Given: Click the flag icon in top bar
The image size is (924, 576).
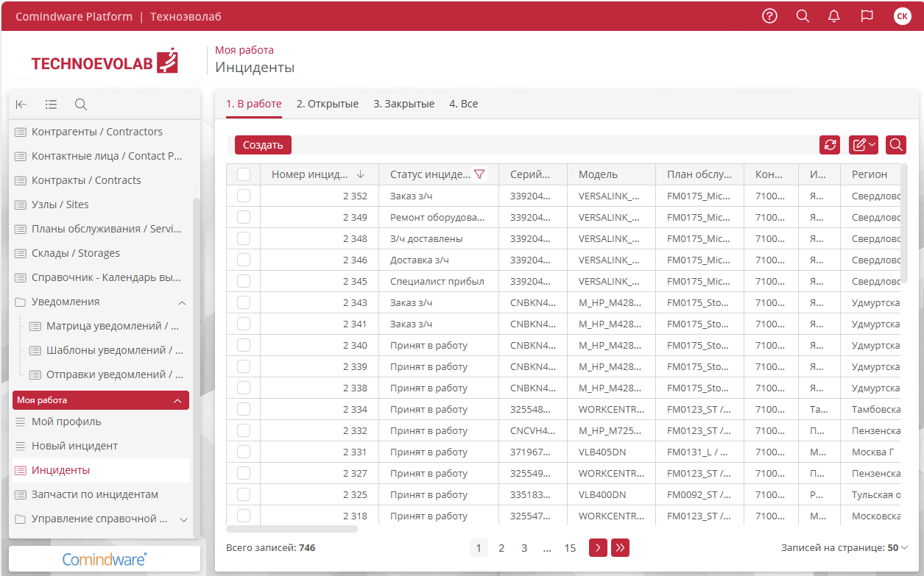Looking at the screenshot, I should tap(867, 16).
